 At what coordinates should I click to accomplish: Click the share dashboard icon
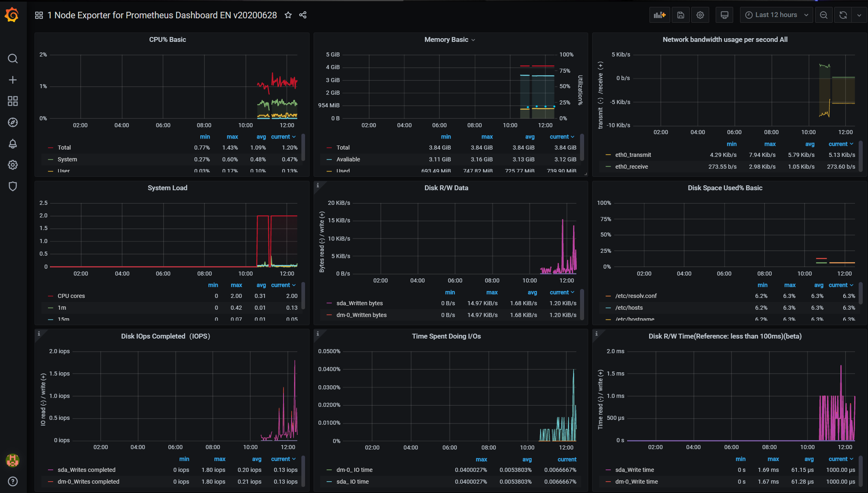pos(303,15)
